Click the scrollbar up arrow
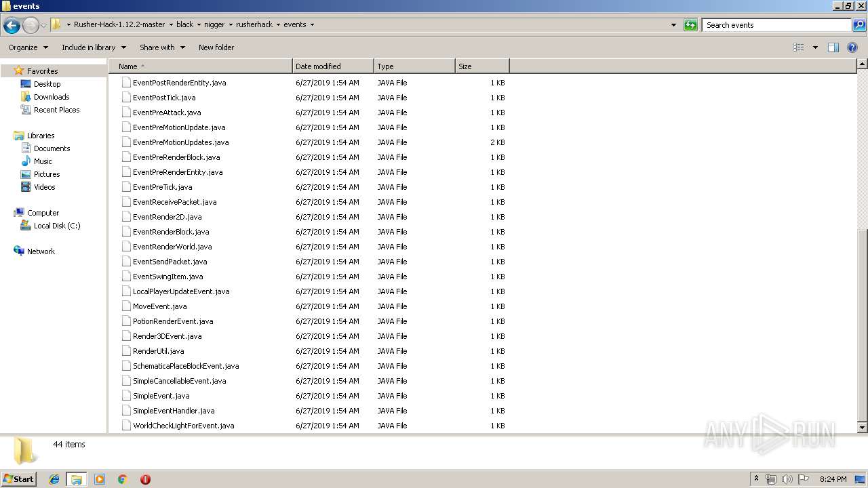Image resolution: width=868 pixels, height=488 pixels. (x=863, y=64)
